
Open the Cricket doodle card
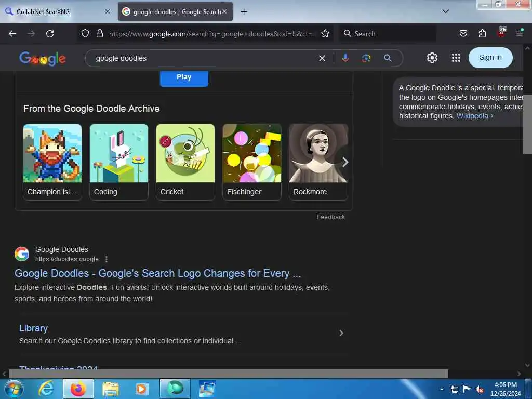click(185, 162)
